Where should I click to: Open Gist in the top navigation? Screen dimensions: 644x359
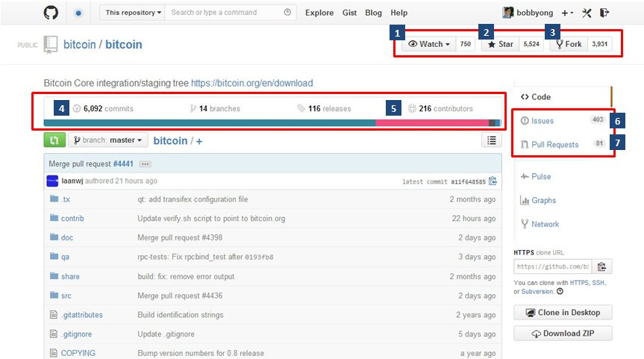(349, 13)
